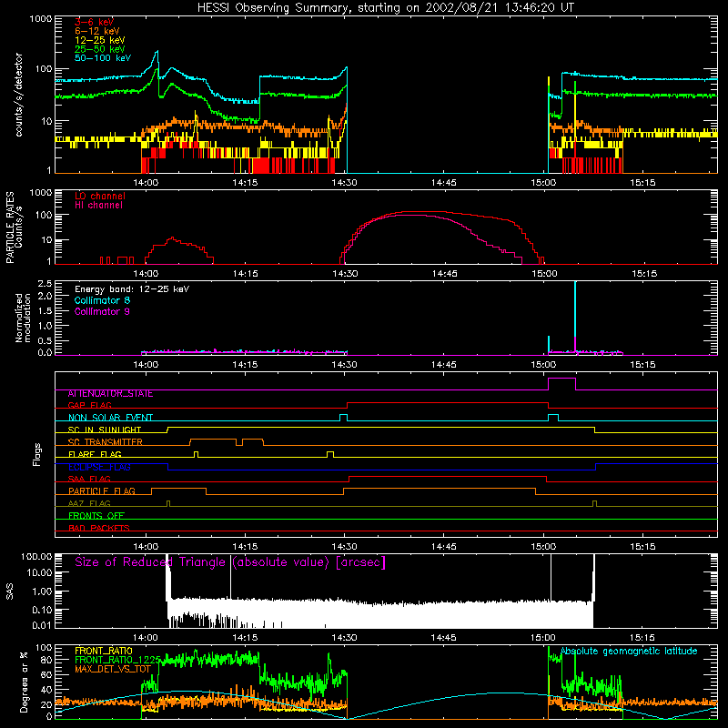Click the FLARE_FLAG flag label

coord(95,454)
